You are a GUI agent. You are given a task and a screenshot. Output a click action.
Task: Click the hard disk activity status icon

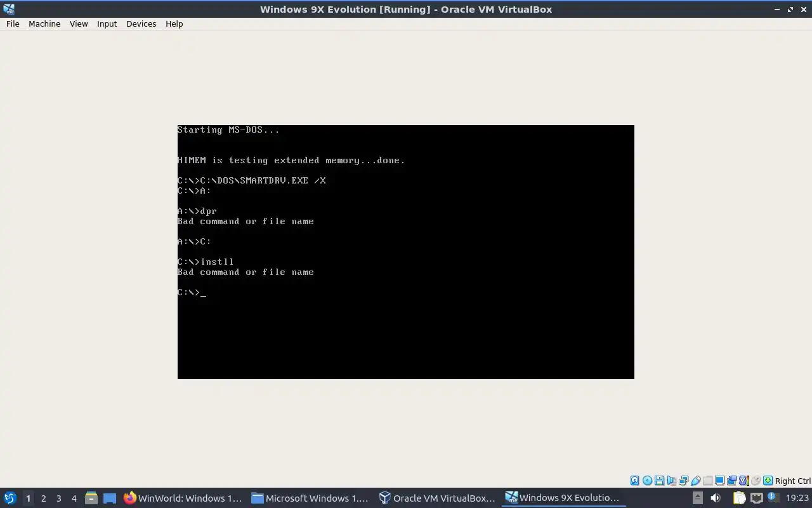click(x=634, y=481)
